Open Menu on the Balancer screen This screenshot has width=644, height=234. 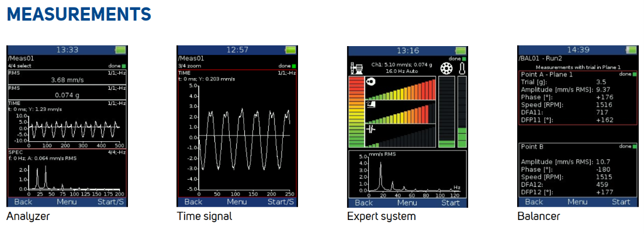coord(577,202)
